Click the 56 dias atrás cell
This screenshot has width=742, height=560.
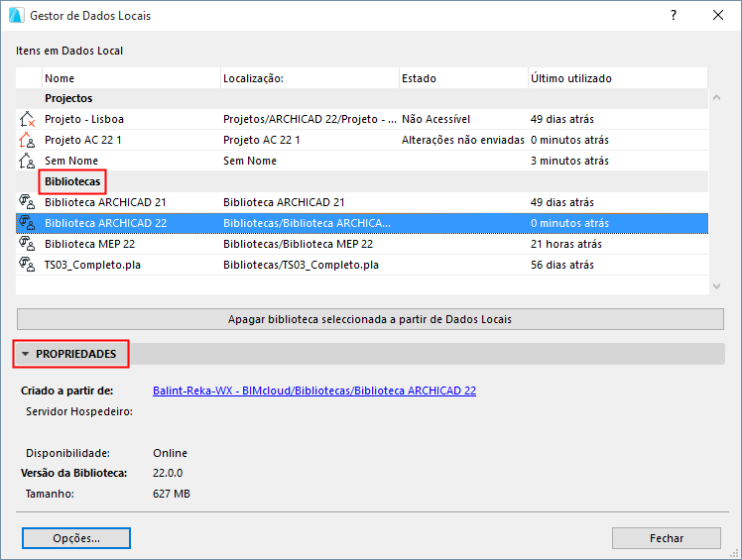point(562,265)
